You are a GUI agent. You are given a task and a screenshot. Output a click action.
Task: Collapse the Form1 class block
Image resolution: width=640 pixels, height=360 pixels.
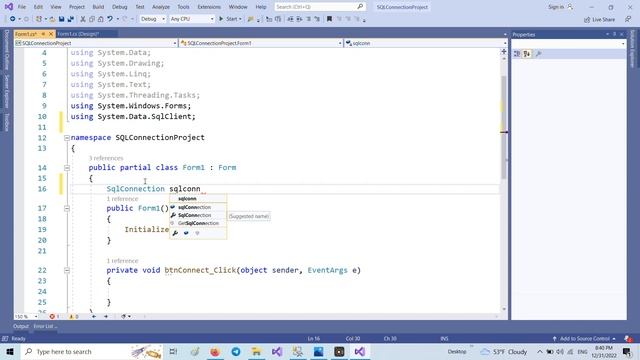[67, 168]
